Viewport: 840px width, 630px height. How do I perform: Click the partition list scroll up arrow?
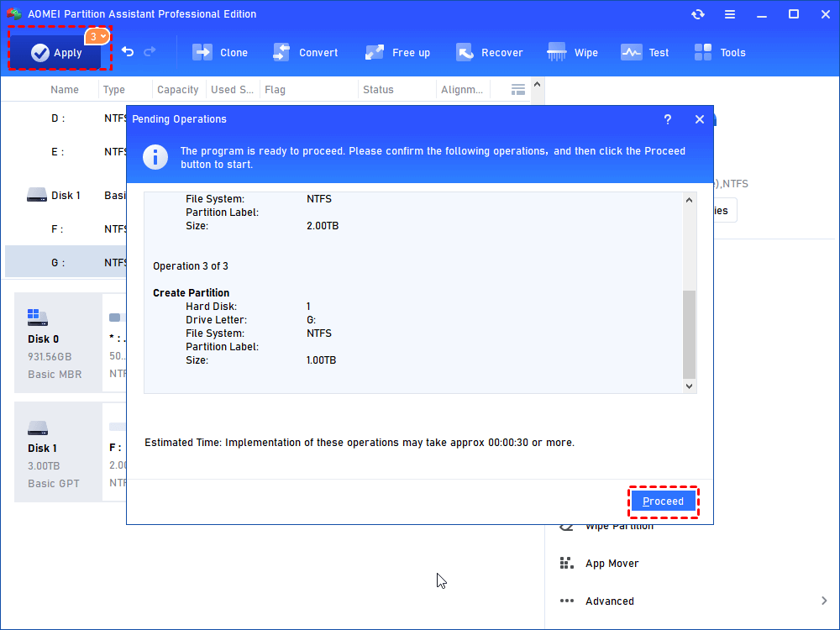click(538, 85)
